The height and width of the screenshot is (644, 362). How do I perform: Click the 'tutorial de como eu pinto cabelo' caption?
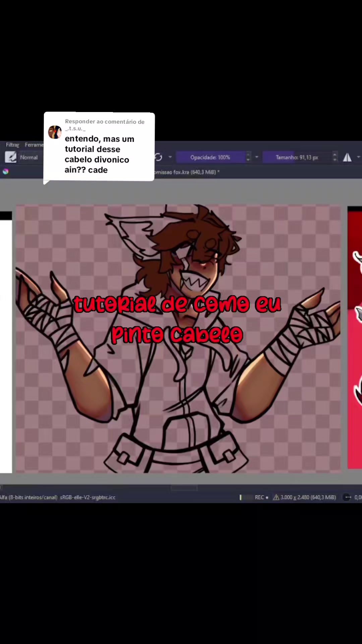pos(177,319)
